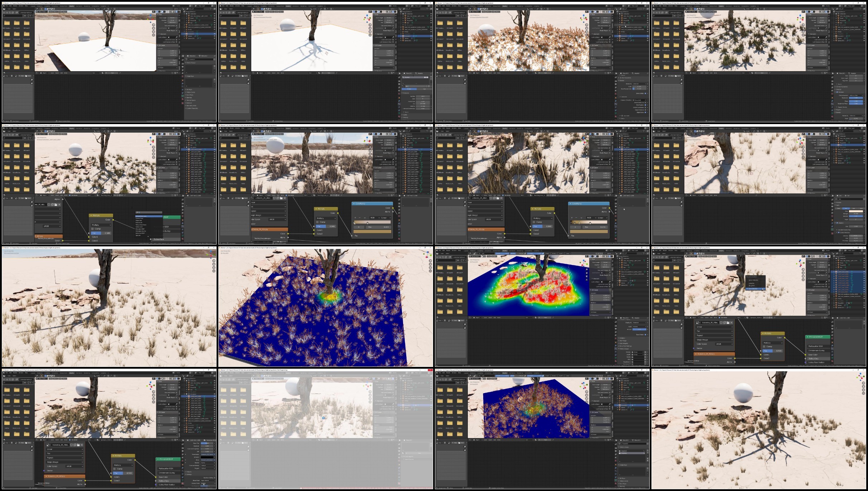Viewport: 868px width, 491px height.
Task: Toggle camera view icon in fullscreen blue weight-plane view
Action: tap(430, 267)
